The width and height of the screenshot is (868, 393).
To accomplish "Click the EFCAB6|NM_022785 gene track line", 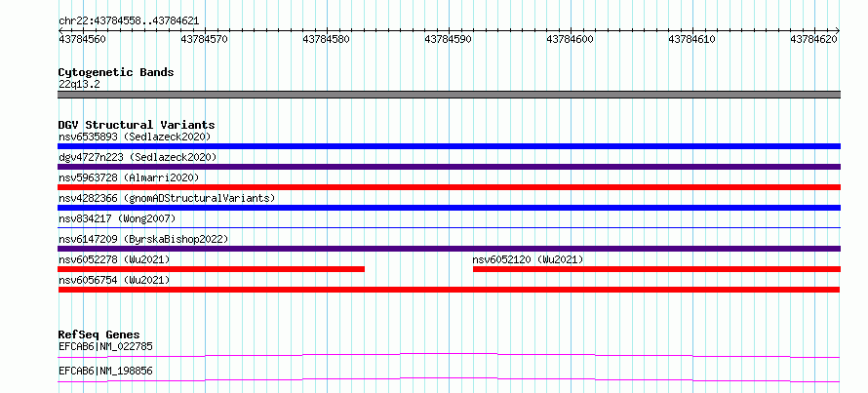I will click(x=449, y=355).
